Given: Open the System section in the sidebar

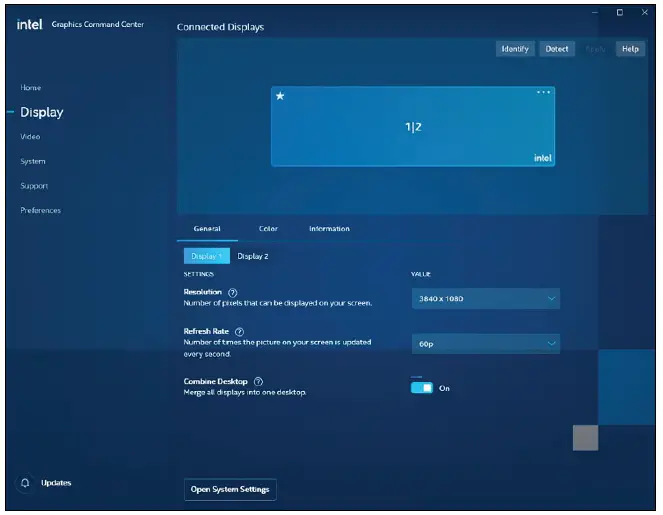Looking at the screenshot, I should tap(33, 161).
